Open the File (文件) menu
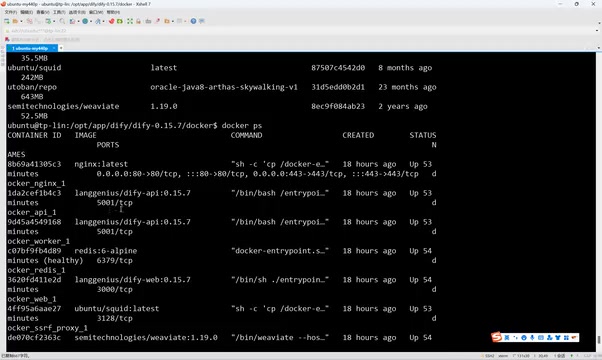Viewport: 602px width, 360px height. [x=11, y=12]
